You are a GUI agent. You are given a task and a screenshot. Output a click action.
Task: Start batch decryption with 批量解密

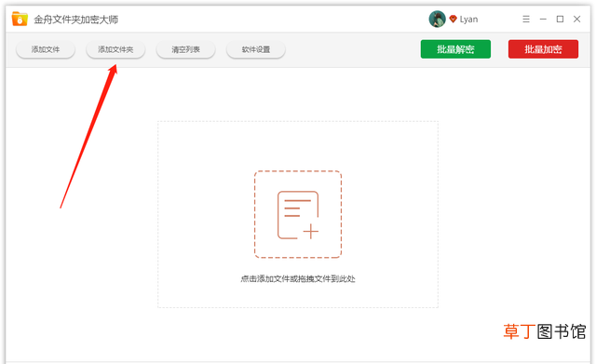click(455, 49)
